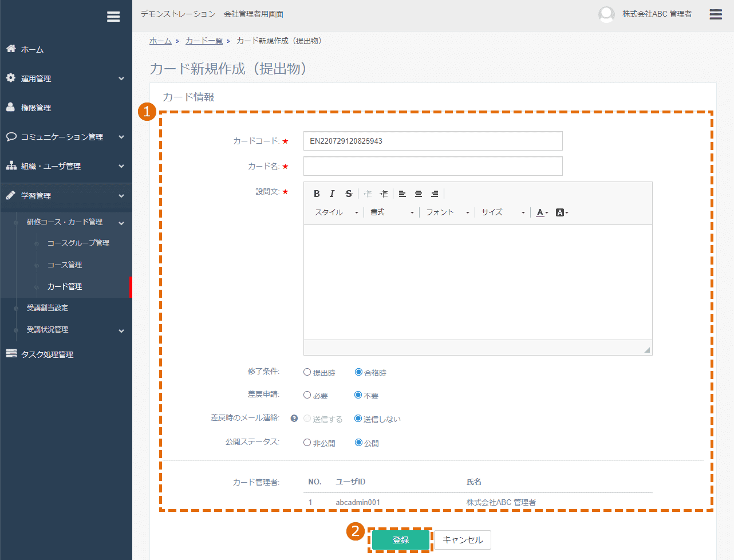Select 合格時 for 修了条件
Image resolution: width=734 pixels, height=560 pixels.
point(358,372)
